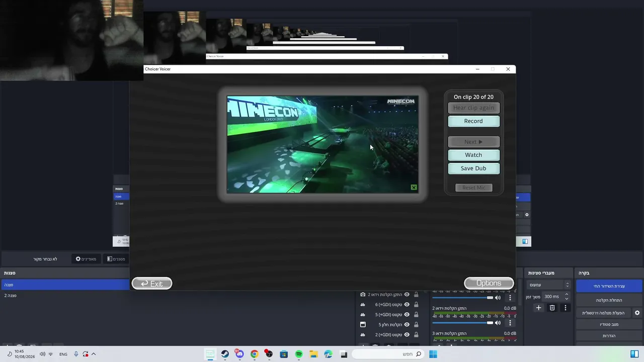Screen dimensions: 644x362
Task: Adjust volume slider of התקן הקלטת וידאו 2
Action: point(463,323)
